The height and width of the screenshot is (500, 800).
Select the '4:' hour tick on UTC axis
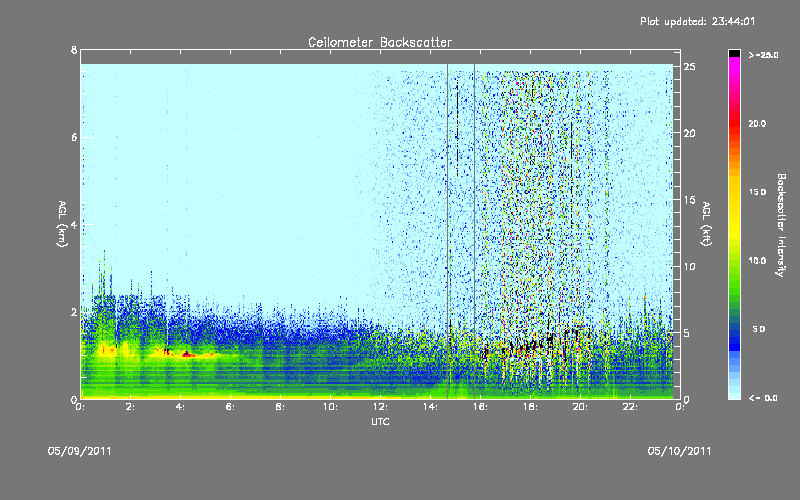click(180, 407)
